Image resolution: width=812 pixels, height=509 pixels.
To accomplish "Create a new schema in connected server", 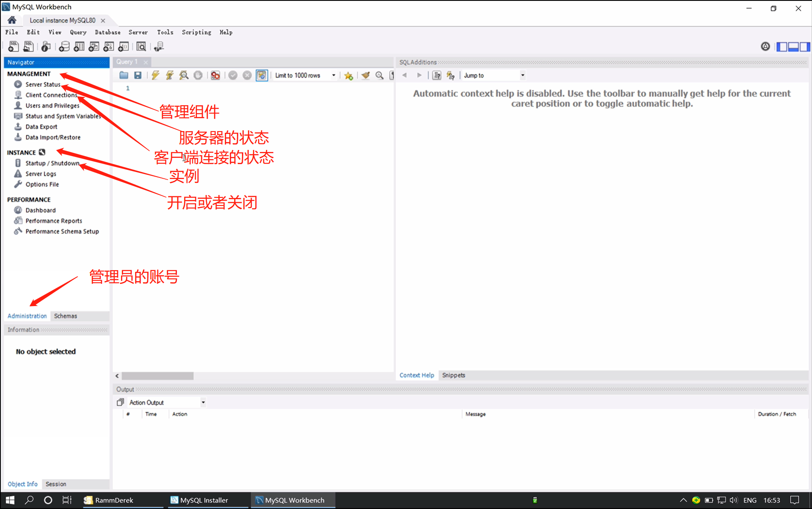I will 64,46.
